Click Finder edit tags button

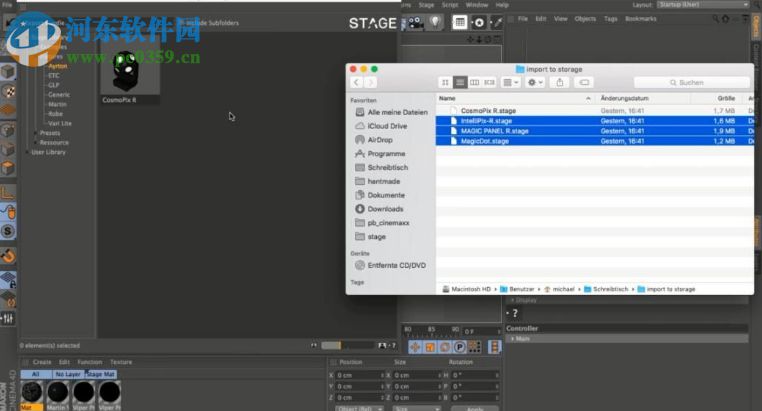[x=584, y=83]
